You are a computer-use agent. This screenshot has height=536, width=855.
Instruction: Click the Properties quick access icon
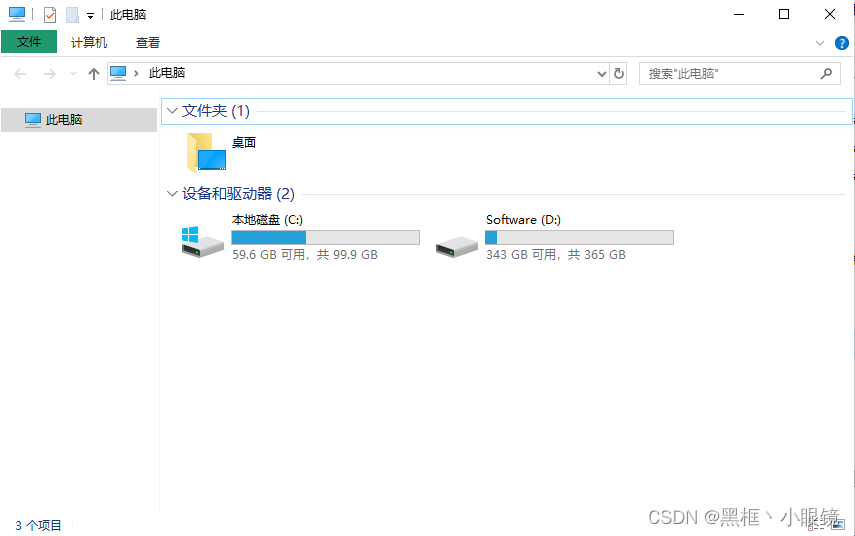pyautogui.click(x=50, y=15)
